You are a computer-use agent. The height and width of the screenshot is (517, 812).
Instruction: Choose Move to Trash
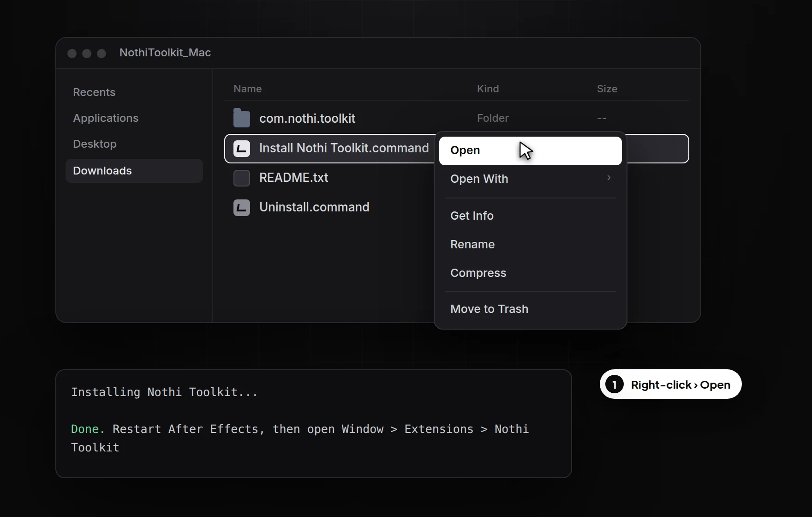(x=531, y=309)
